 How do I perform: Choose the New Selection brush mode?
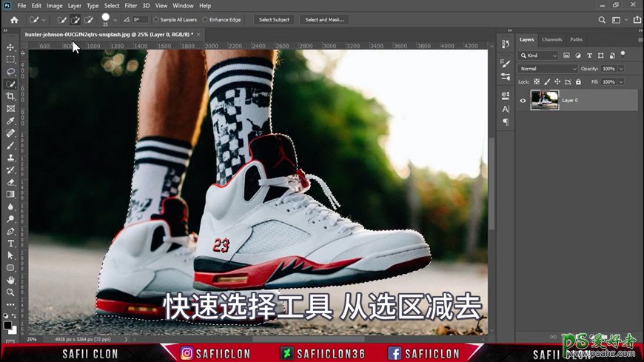pos(62,20)
